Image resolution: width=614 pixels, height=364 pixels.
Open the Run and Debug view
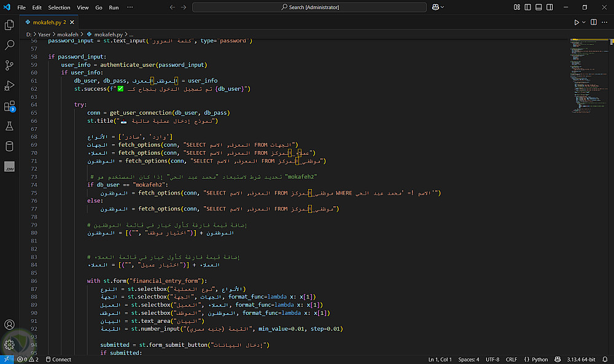(x=9, y=85)
